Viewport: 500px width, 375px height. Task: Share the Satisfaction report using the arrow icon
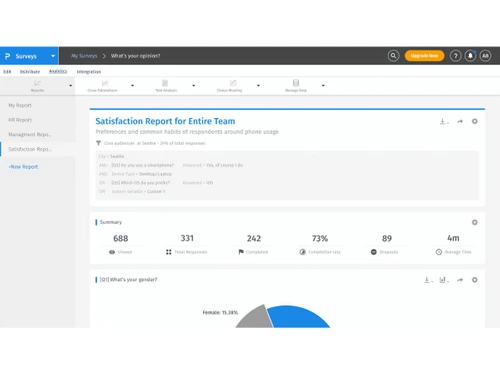(460, 121)
